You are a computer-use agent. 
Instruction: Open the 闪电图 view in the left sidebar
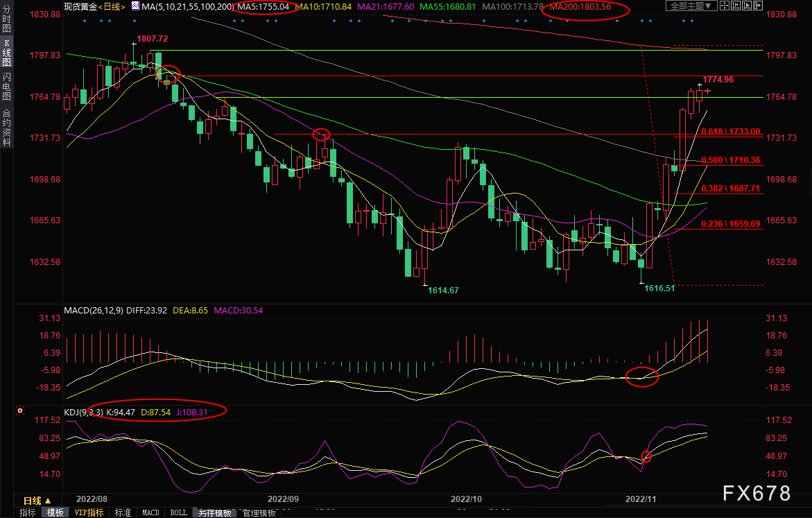pyautogui.click(x=6, y=86)
